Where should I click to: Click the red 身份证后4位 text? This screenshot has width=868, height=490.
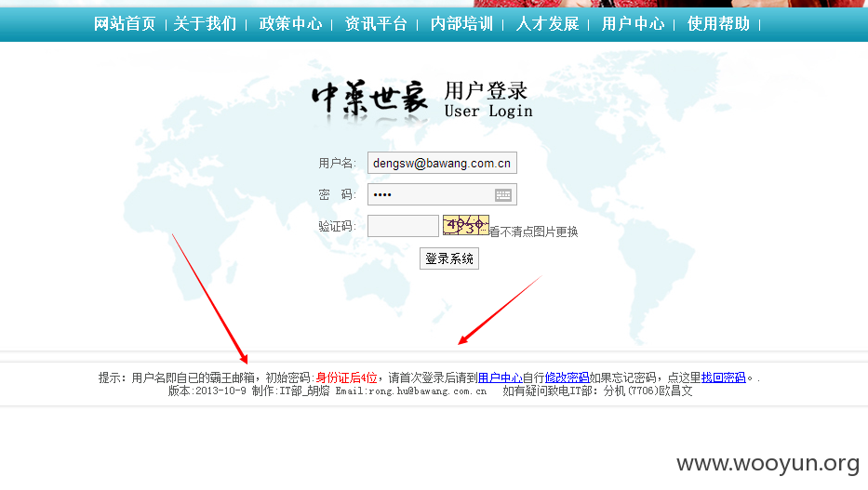pyautogui.click(x=346, y=377)
